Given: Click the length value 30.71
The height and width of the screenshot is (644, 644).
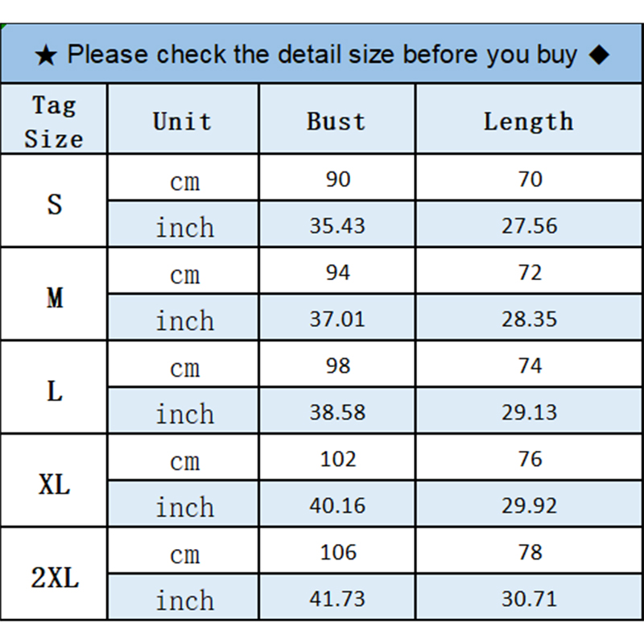Looking at the screenshot, I should pos(529,599).
